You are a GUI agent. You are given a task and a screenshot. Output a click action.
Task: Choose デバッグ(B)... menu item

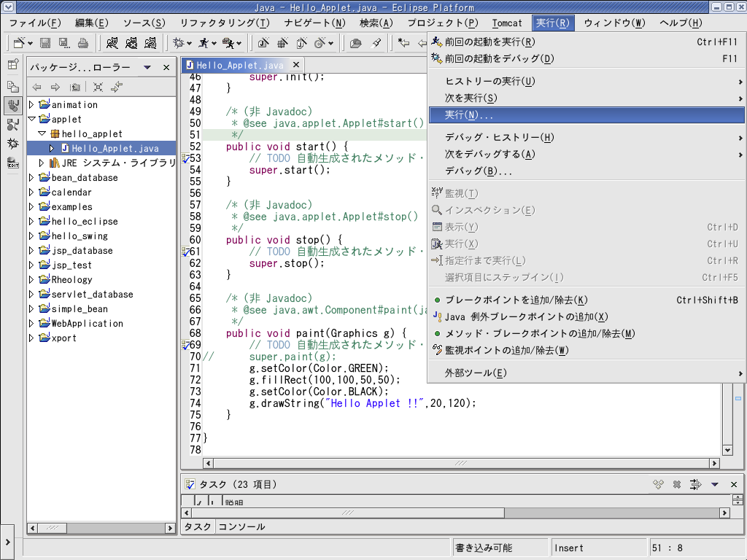(x=587, y=171)
